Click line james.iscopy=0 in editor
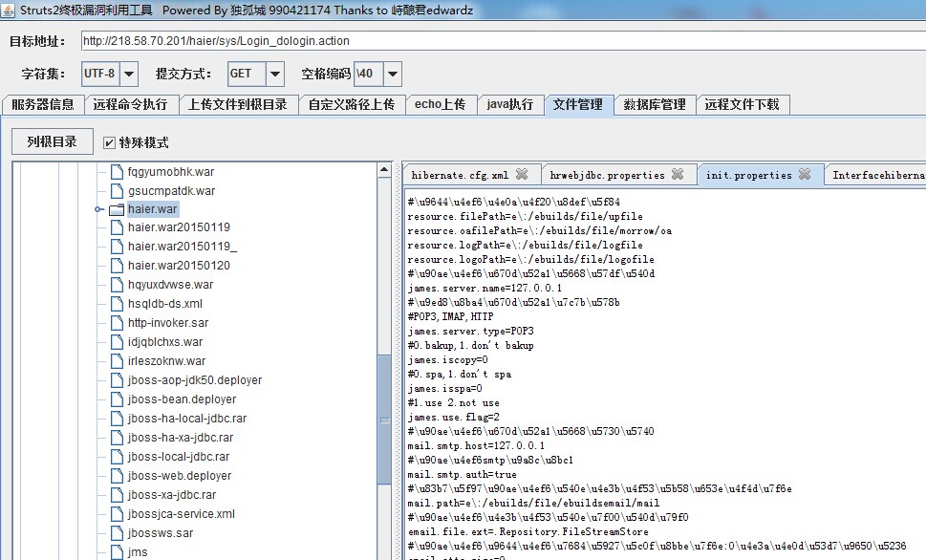 click(447, 359)
